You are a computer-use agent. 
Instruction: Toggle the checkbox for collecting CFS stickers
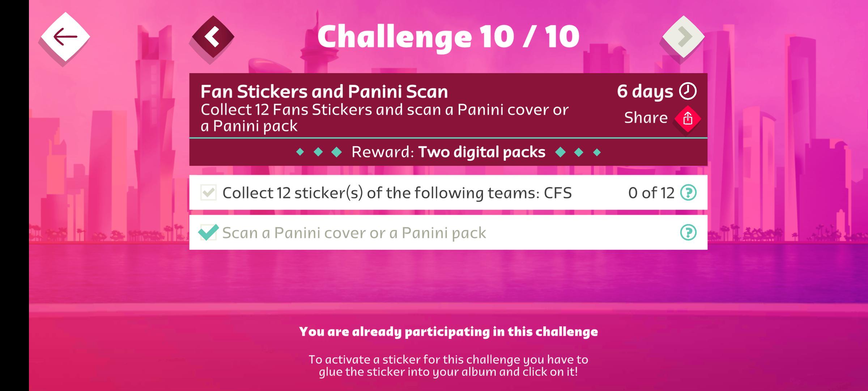tap(208, 193)
